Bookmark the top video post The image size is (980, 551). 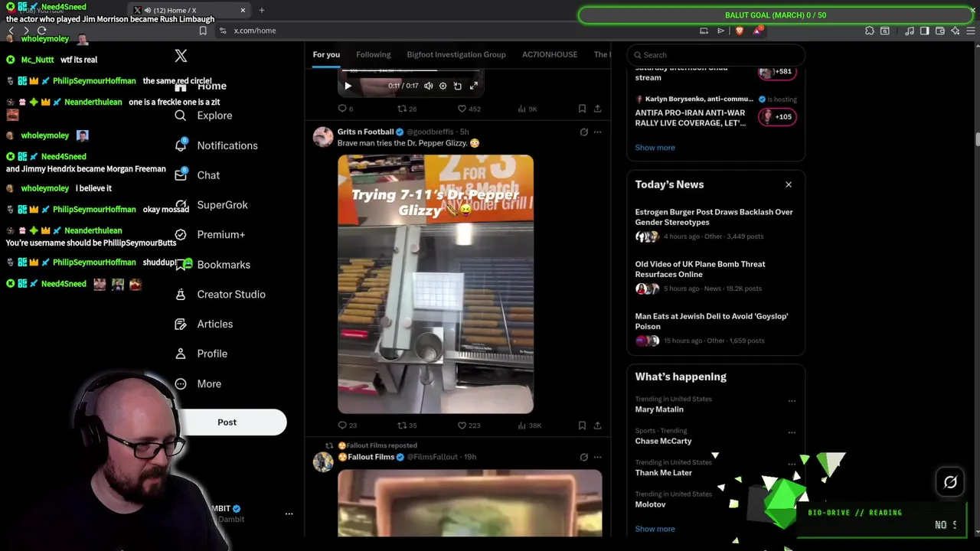(x=582, y=109)
